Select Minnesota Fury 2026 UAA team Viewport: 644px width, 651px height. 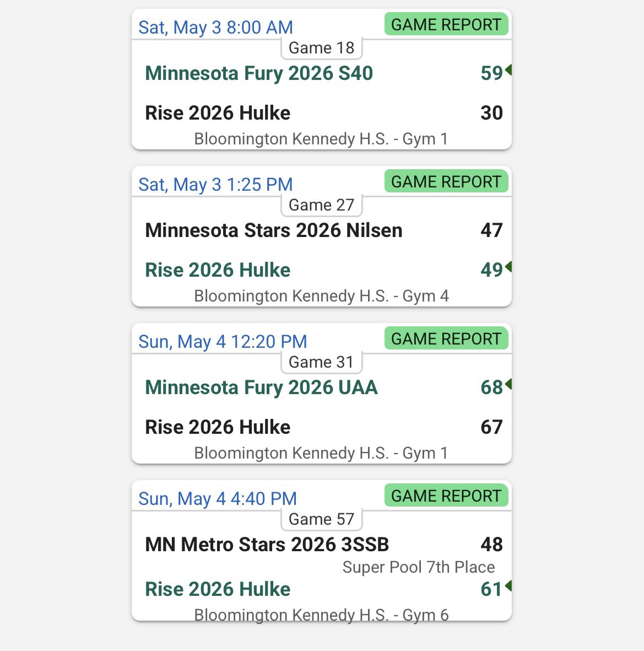click(262, 388)
